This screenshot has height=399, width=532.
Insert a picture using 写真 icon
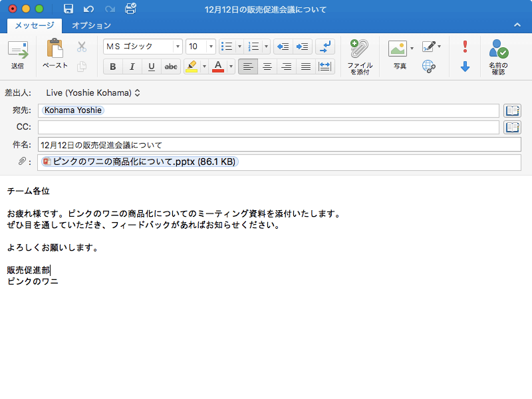pyautogui.click(x=398, y=49)
